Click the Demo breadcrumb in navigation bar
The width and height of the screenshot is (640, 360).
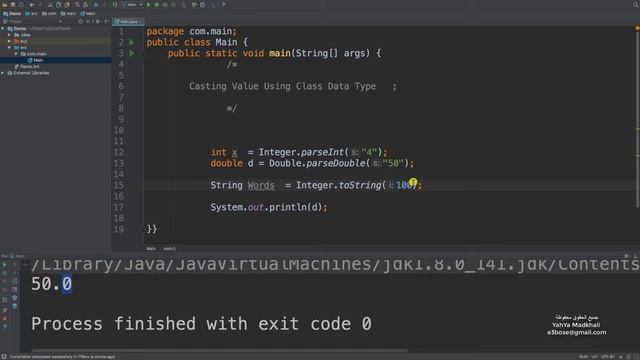coord(12,13)
